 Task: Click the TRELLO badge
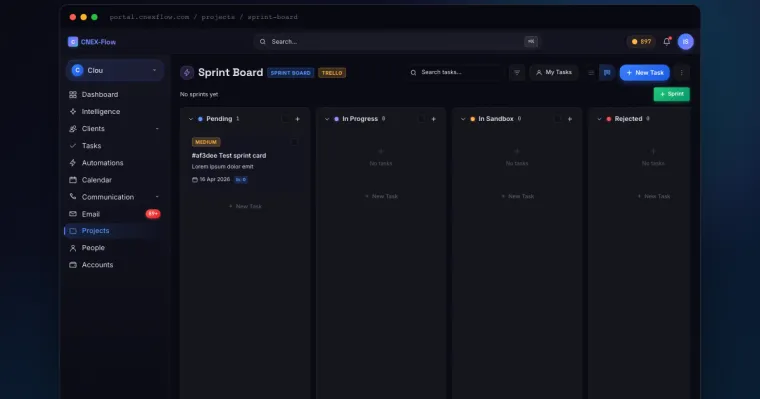[x=332, y=73]
